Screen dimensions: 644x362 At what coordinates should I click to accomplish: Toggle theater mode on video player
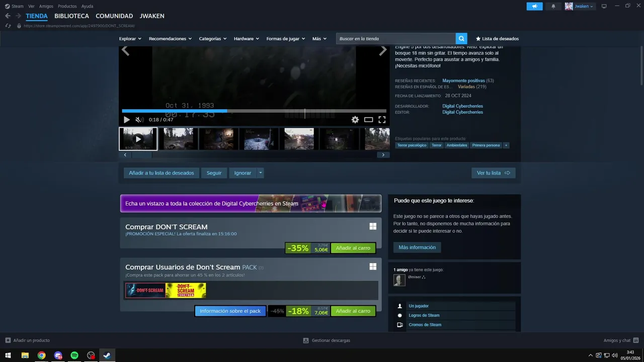coord(368,120)
